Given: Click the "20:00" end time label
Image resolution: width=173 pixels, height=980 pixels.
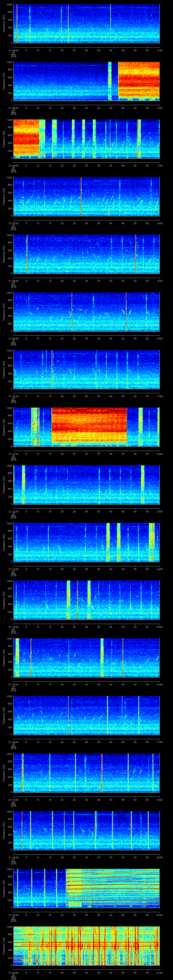Looking at the screenshot, I should [159, 915].
